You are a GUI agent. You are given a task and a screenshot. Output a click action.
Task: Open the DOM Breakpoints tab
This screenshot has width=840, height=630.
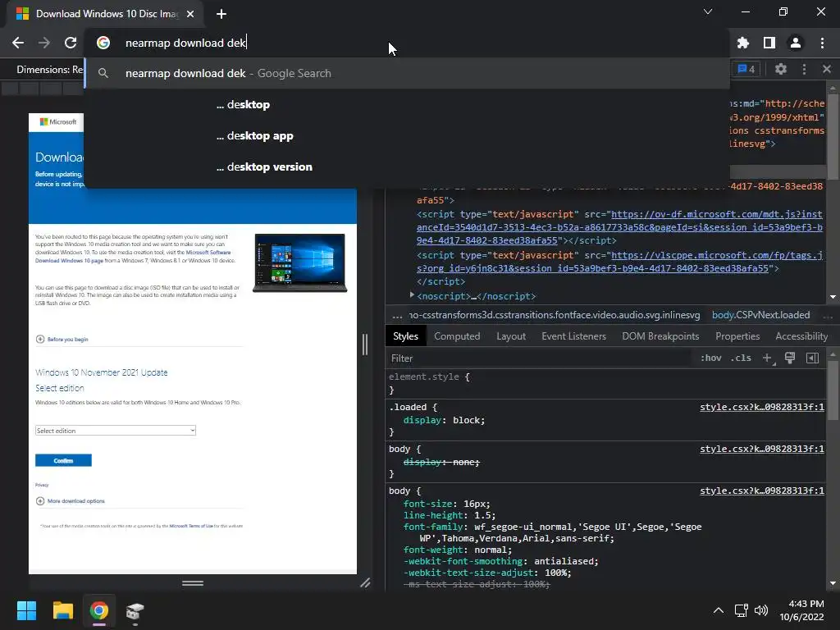click(x=660, y=336)
